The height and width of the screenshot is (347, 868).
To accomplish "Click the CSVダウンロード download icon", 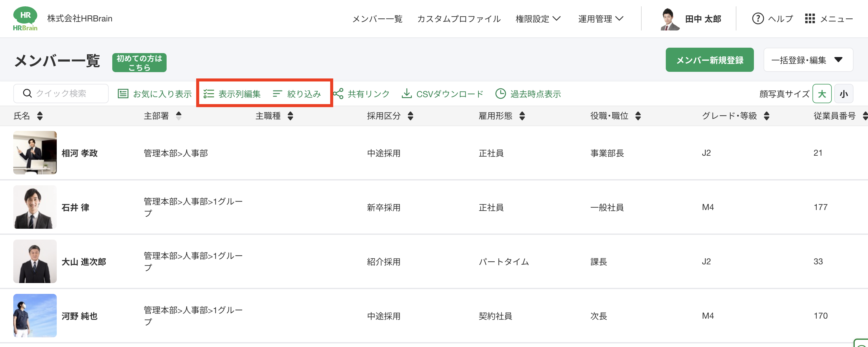I will (x=407, y=94).
